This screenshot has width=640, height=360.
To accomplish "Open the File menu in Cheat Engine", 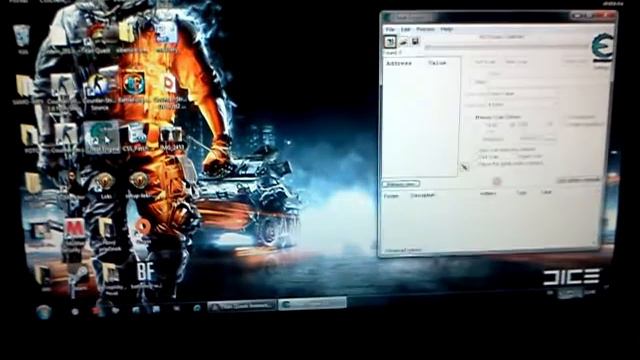I will tap(390, 30).
